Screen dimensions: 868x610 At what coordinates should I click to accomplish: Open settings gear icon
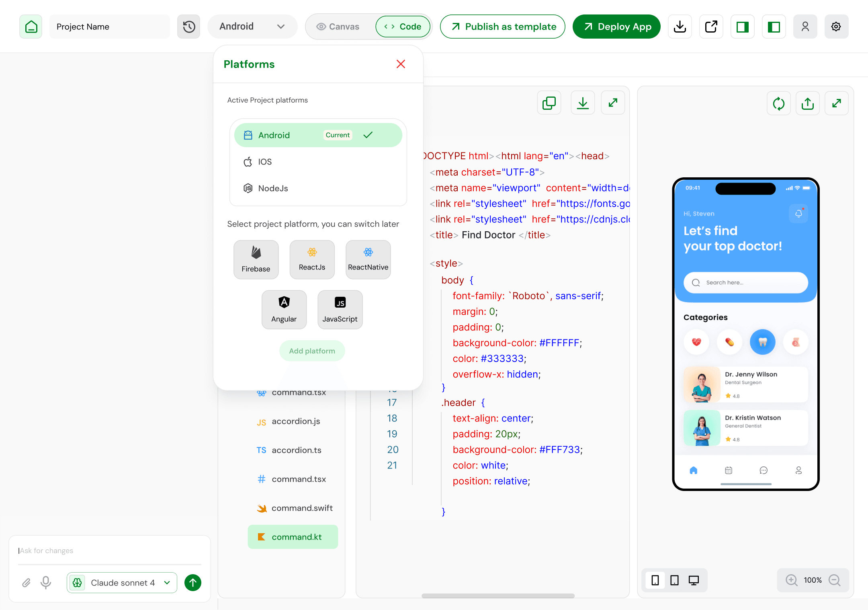(836, 27)
